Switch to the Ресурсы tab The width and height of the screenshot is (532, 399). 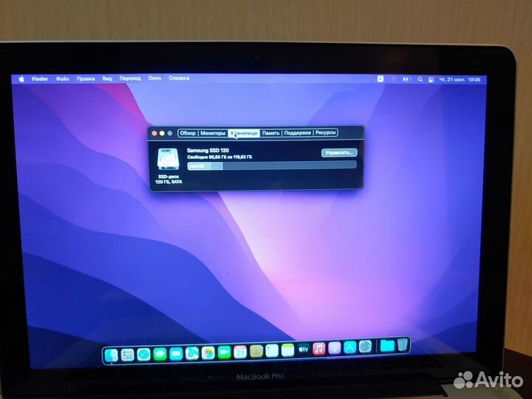325,132
